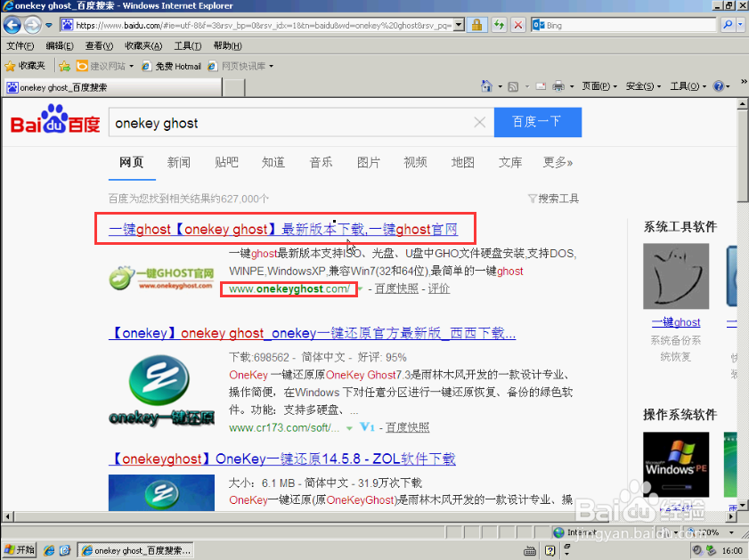
Task: Open a new blank tab
Action: (234, 88)
